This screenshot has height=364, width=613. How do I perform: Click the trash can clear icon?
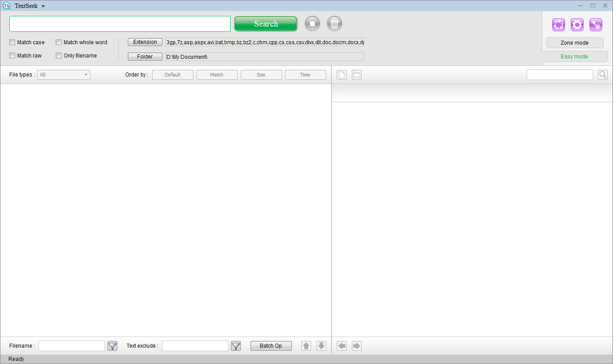[x=335, y=24]
